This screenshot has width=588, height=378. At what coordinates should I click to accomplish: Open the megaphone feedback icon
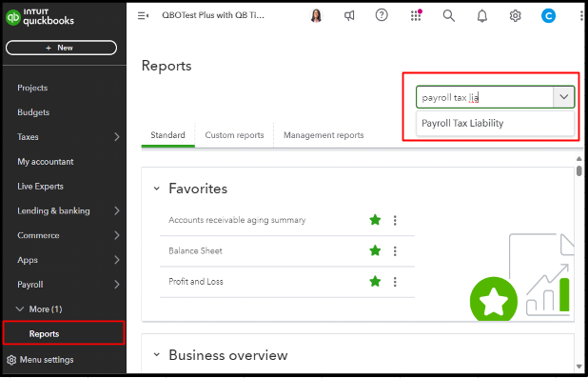(x=349, y=16)
